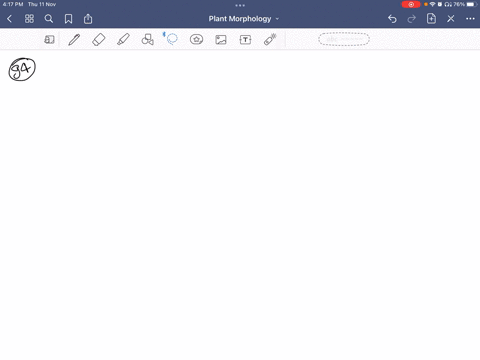Select the Eraser tool
The width and height of the screenshot is (480, 360).
(99, 40)
